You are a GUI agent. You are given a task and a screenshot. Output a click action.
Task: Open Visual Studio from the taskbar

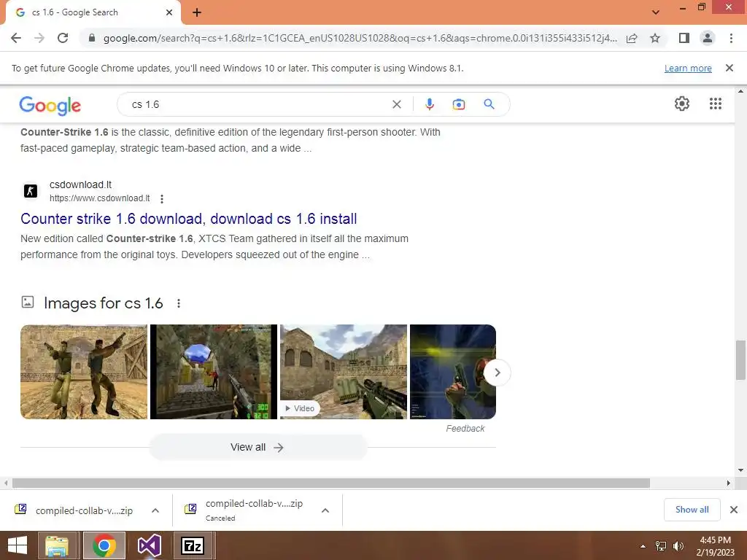pyautogui.click(x=149, y=545)
